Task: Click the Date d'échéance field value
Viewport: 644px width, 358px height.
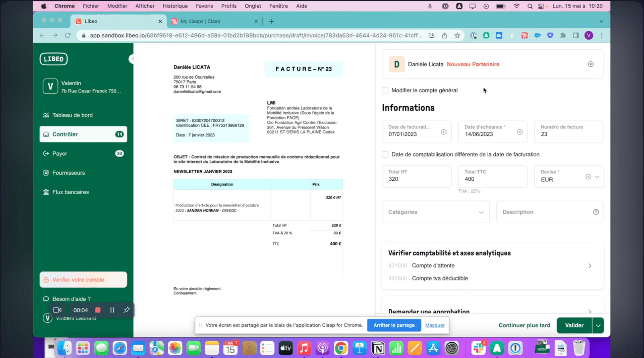Action: tap(479, 134)
